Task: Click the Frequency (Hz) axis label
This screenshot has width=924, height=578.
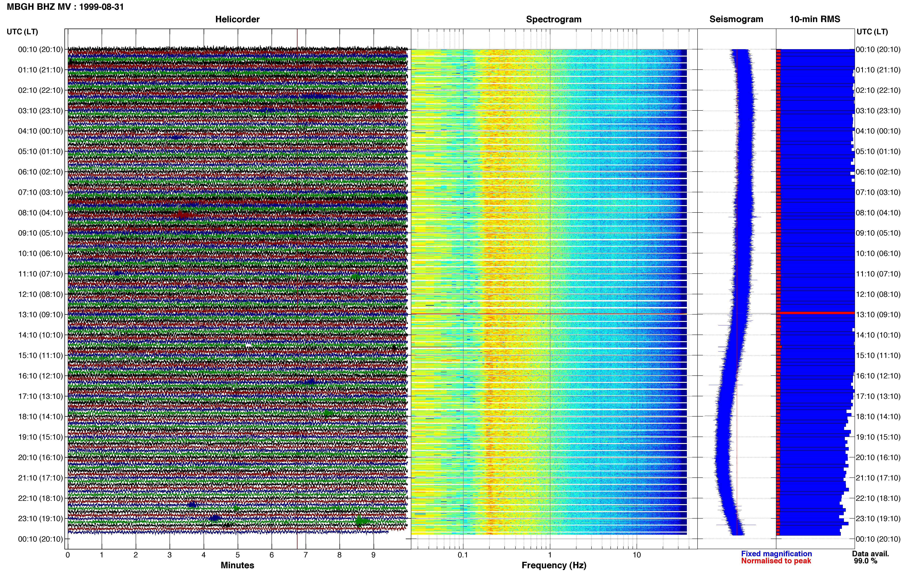Action: click(x=554, y=565)
